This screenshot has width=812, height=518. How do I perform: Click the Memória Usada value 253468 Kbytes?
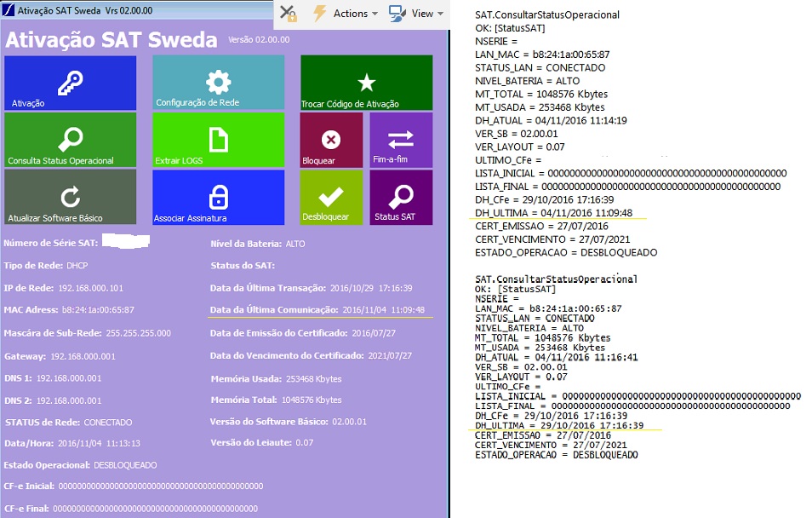[x=314, y=379]
